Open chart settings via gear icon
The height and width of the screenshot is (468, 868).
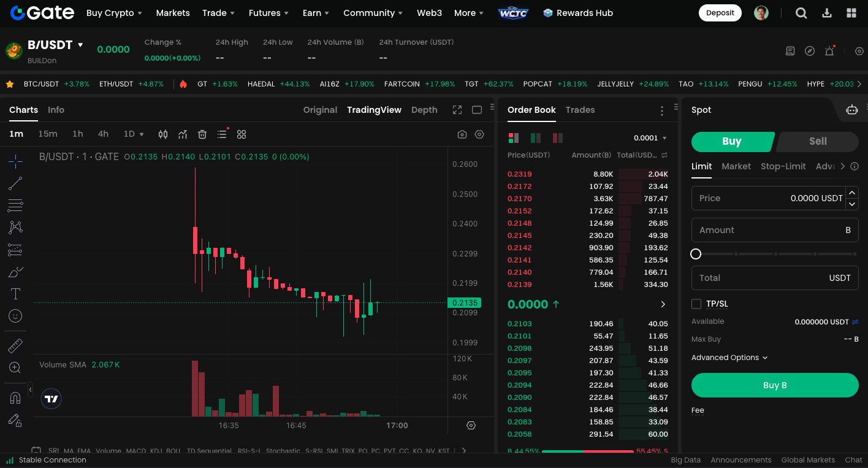[x=479, y=134]
